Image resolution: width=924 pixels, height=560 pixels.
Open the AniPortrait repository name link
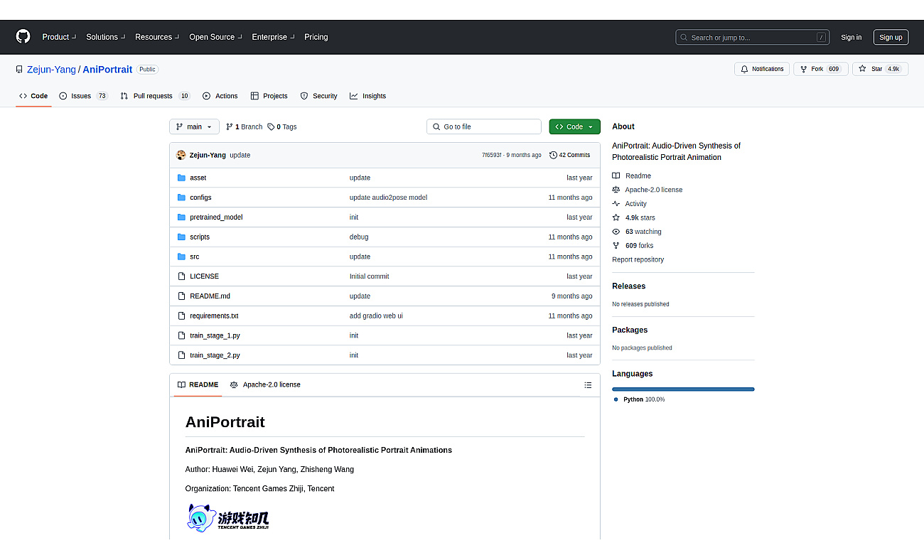click(107, 70)
